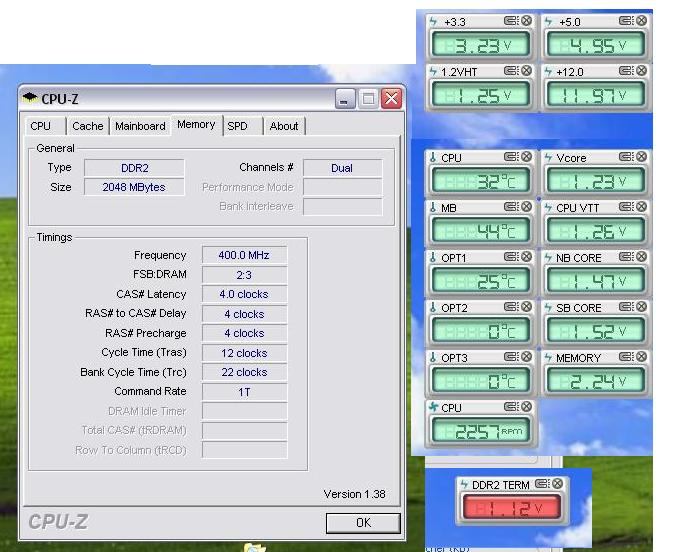Viewport: 679px width, 552px height.
Task: Click the Channels field showing Dual
Action: click(x=343, y=168)
